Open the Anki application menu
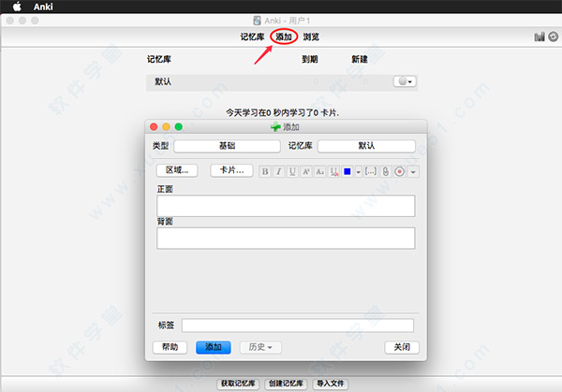The height and width of the screenshot is (392, 562). [43, 7]
